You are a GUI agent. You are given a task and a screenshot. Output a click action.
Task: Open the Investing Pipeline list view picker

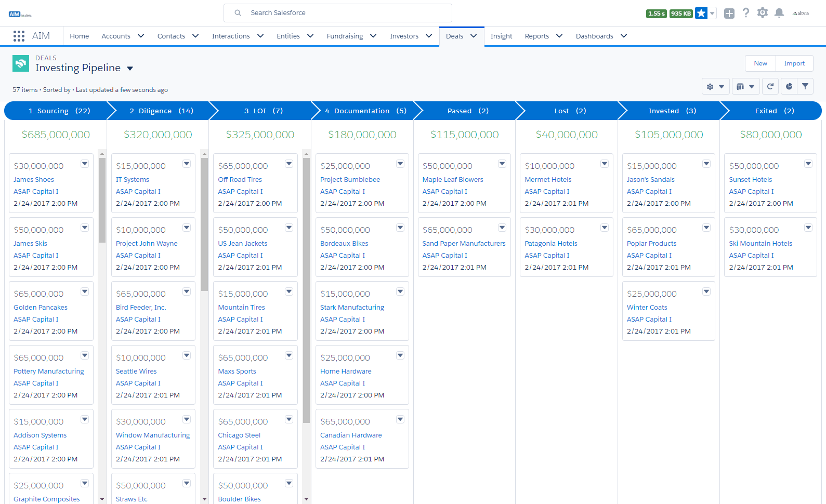coord(130,68)
